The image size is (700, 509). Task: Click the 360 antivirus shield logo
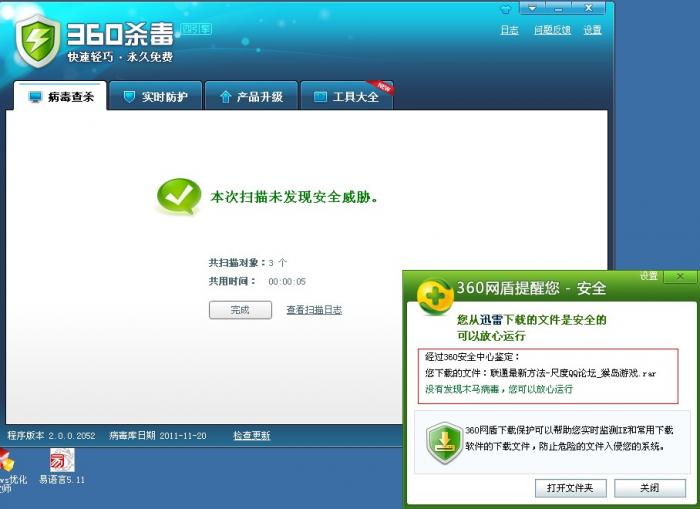(x=38, y=41)
